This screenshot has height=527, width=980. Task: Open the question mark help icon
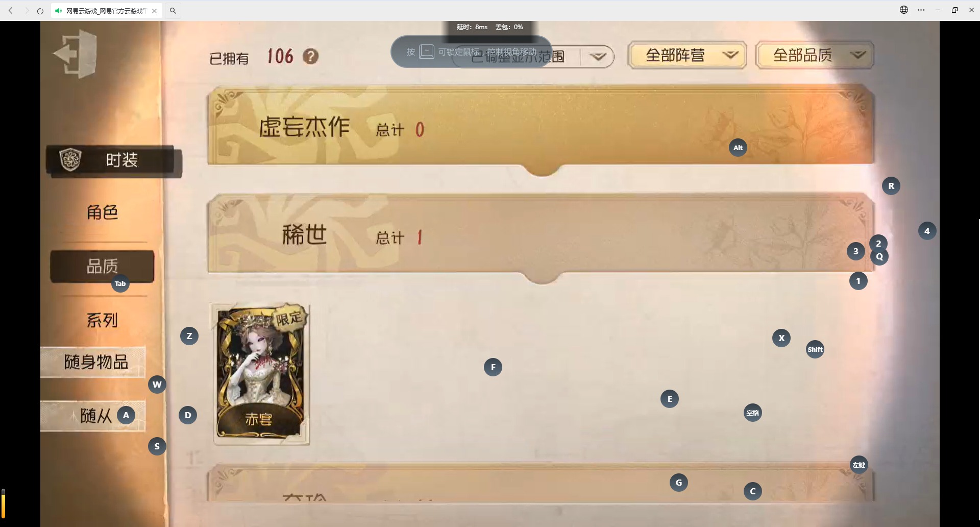(x=310, y=56)
